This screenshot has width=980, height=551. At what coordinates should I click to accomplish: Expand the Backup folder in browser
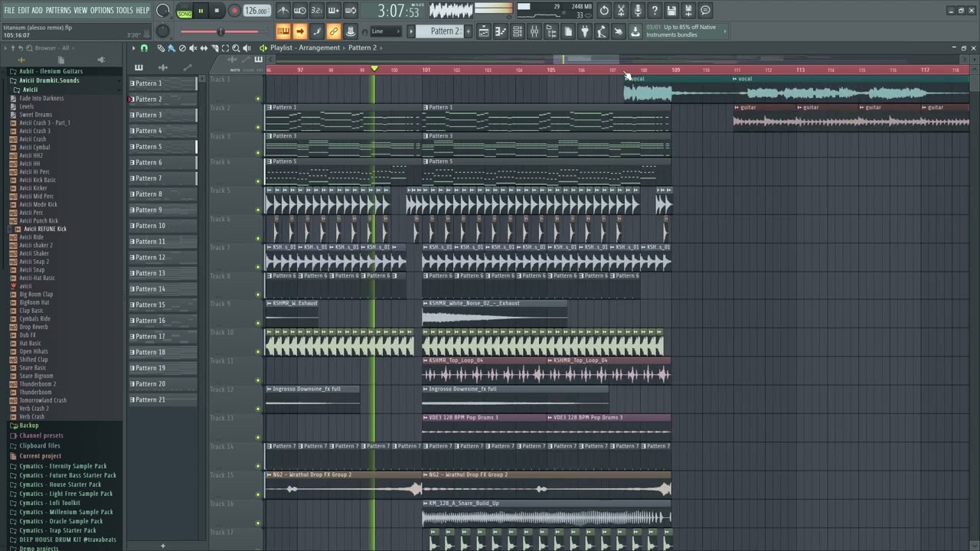28,425
